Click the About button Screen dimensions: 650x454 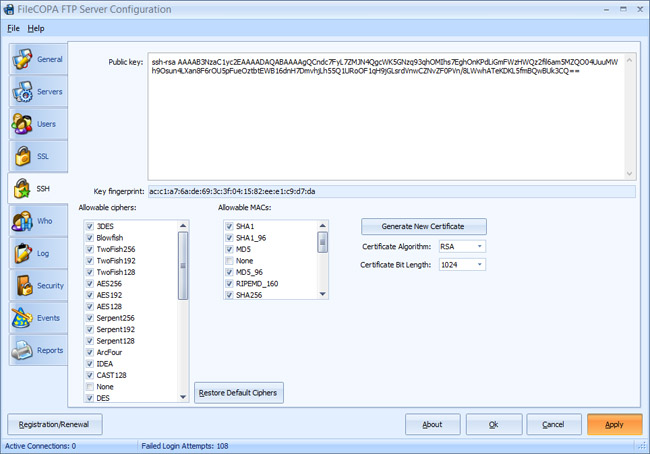tap(432, 424)
